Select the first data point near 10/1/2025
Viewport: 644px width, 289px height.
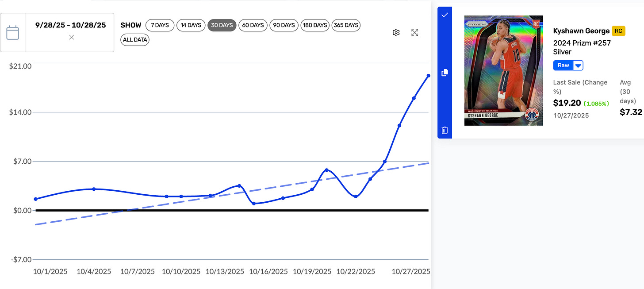[36, 199]
